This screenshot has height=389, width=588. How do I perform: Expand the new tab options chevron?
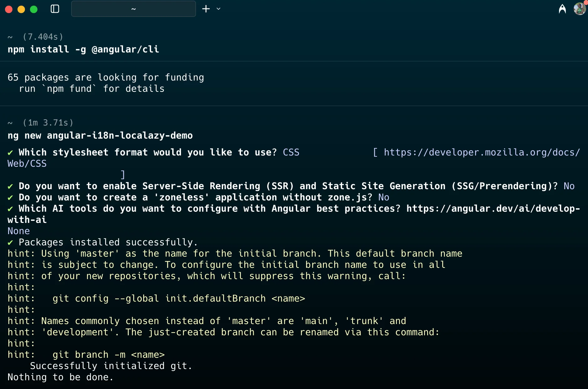(x=218, y=9)
